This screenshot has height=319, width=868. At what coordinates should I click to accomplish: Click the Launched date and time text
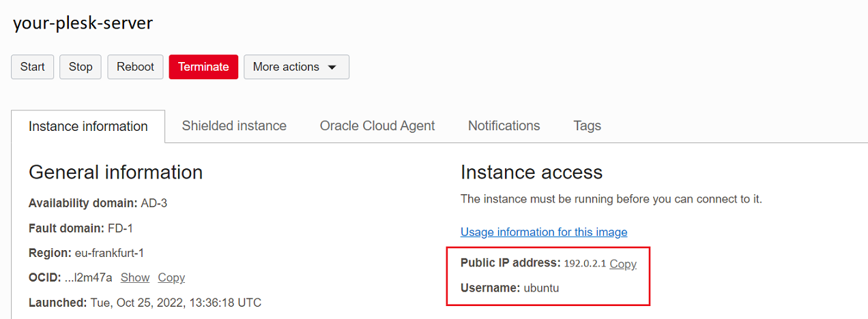[175, 302]
